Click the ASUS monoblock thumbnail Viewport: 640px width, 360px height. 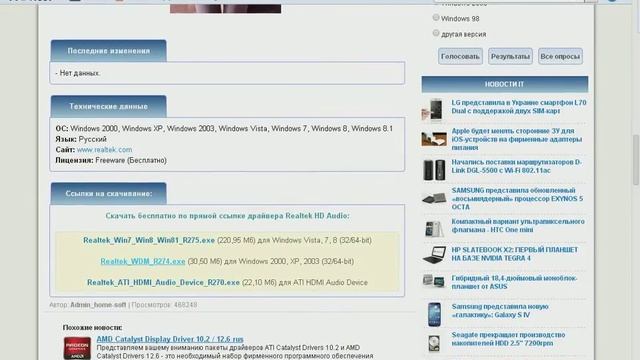point(434,281)
